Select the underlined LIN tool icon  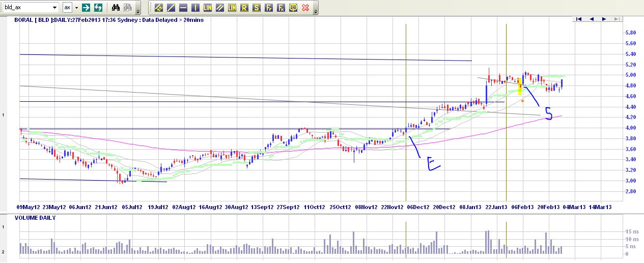(232, 8)
